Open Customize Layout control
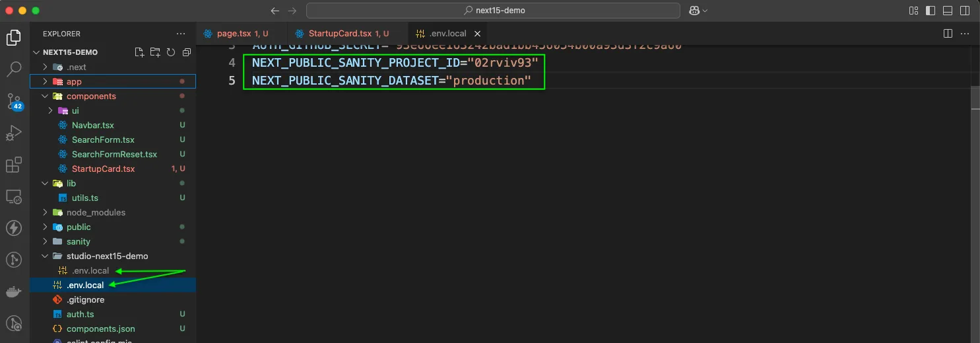Image resolution: width=980 pixels, height=343 pixels. pos(914,11)
